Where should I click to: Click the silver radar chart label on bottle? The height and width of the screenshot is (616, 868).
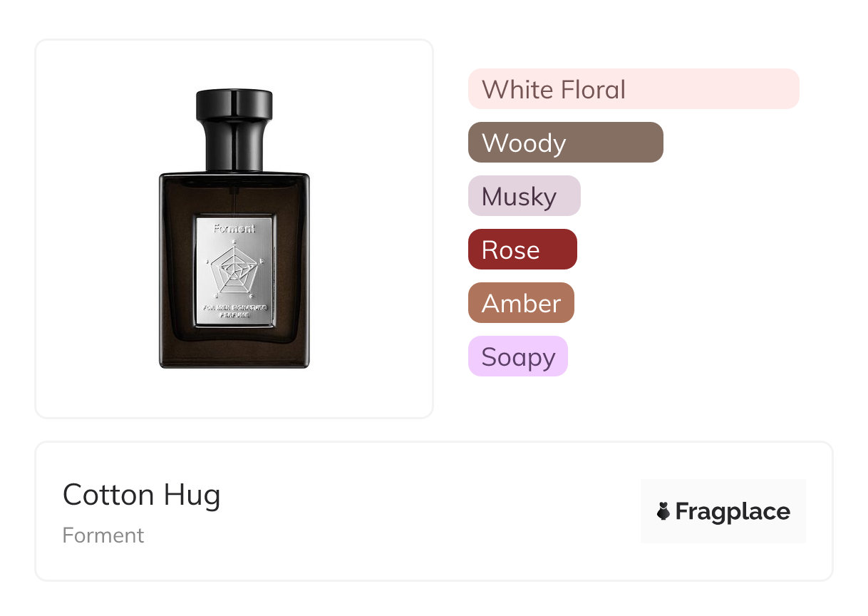click(x=234, y=272)
